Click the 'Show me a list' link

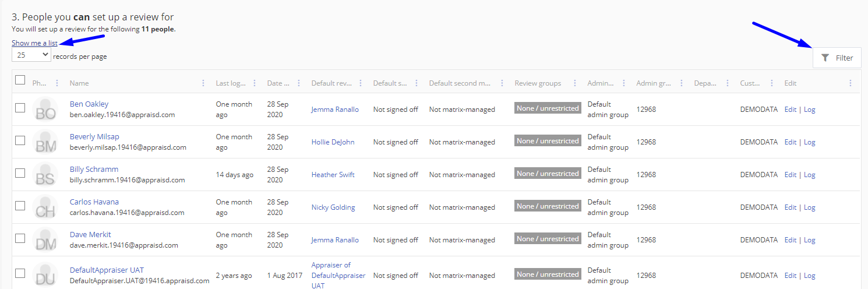[x=34, y=43]
